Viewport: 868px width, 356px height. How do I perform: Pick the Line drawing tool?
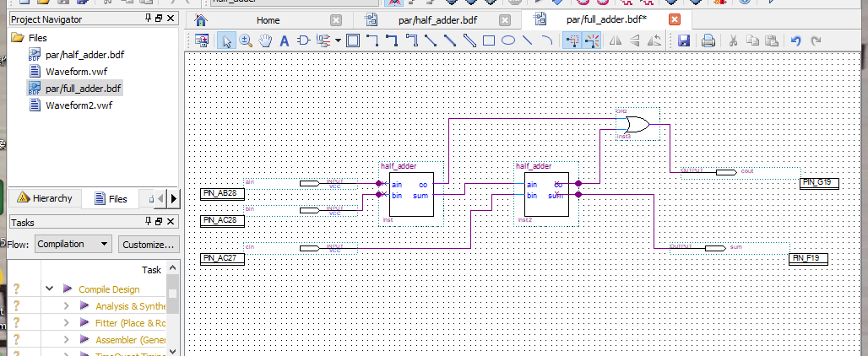click(x=528, y=40)
